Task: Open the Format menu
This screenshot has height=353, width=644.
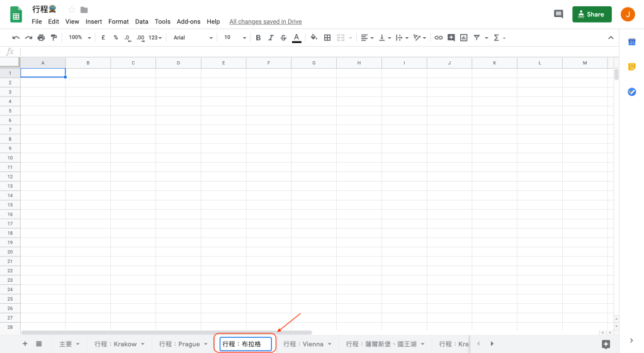Action: pos(118,21)
